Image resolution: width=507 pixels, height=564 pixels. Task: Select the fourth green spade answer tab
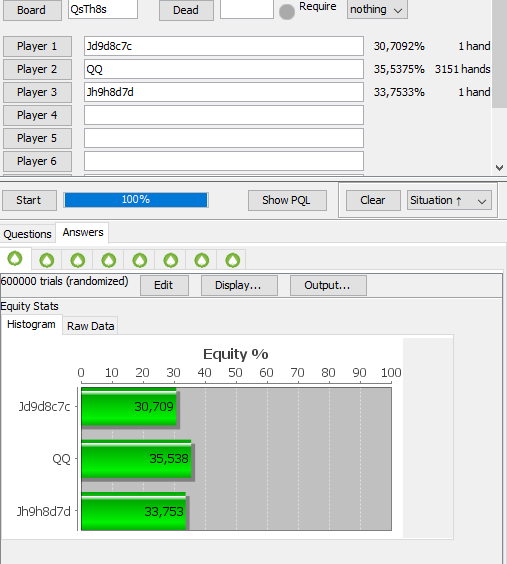tap(109, 260)
